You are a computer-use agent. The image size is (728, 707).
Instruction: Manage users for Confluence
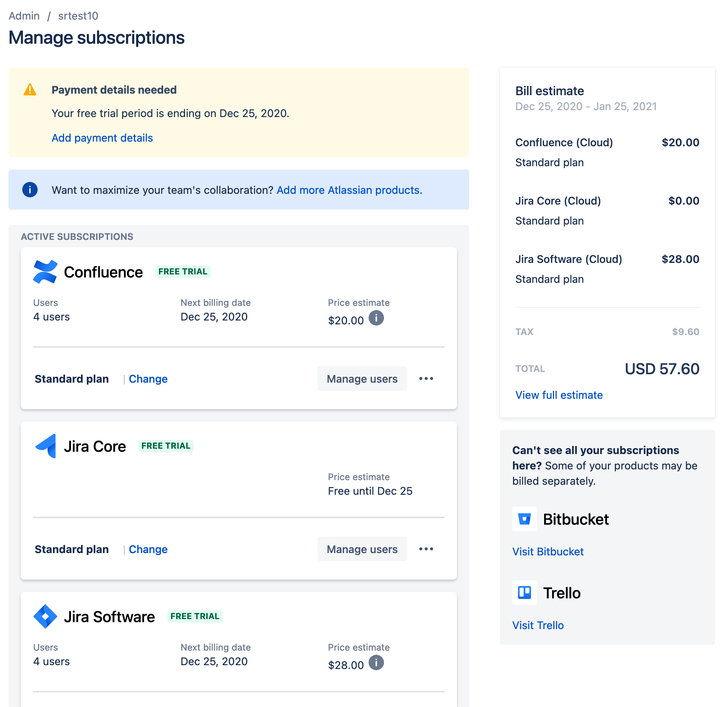tap(362, 378)
